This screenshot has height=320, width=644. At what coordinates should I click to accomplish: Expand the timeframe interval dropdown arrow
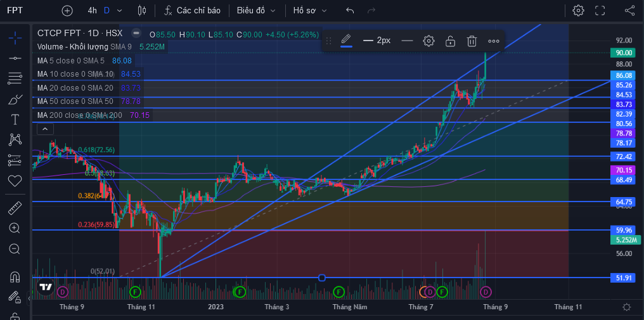120,11
